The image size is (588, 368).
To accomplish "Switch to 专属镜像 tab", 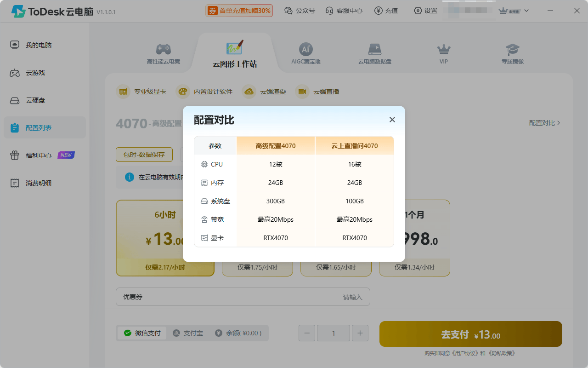I will (513, 54).
